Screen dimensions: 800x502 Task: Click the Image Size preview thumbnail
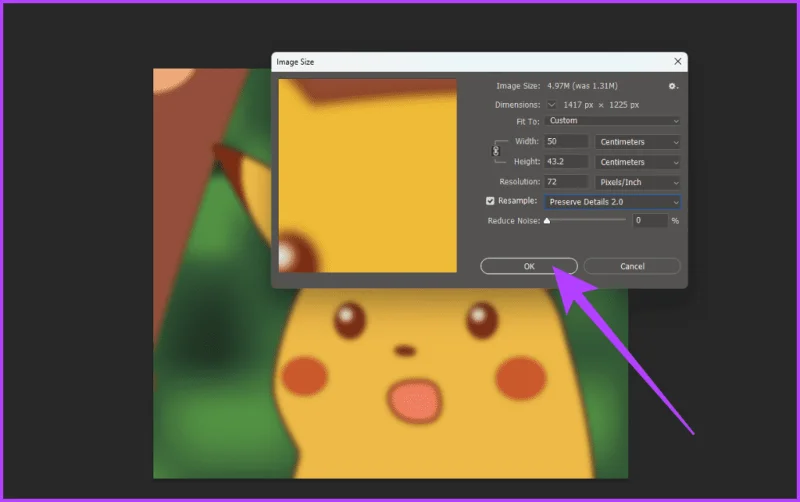pos(367,175)
